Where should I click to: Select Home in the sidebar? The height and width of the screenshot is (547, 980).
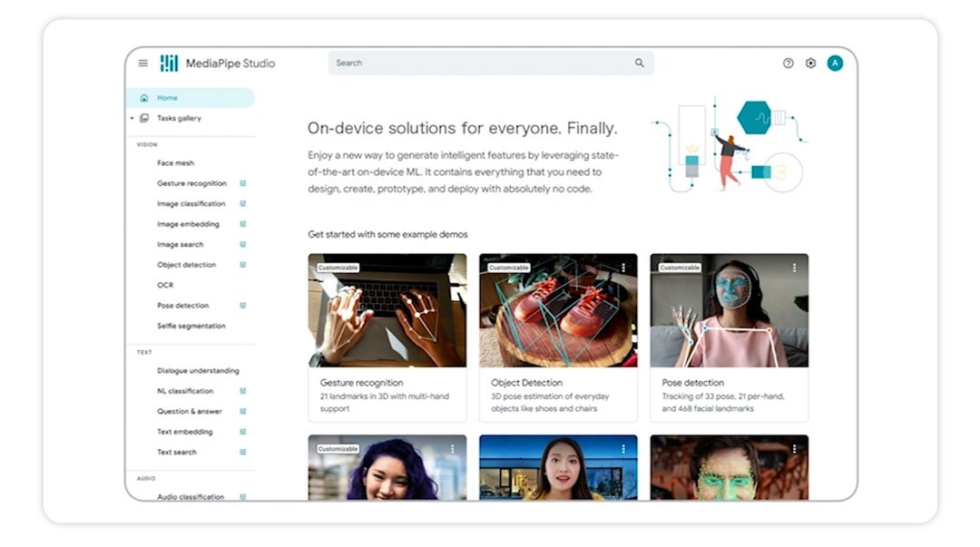pyautogui.click(x=167, y=98)
